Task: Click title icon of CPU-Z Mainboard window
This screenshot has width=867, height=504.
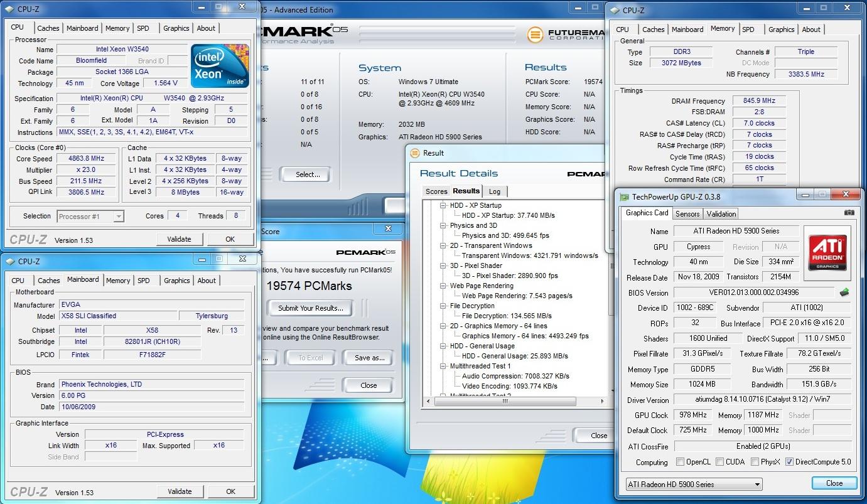Action: pos(9,261)
